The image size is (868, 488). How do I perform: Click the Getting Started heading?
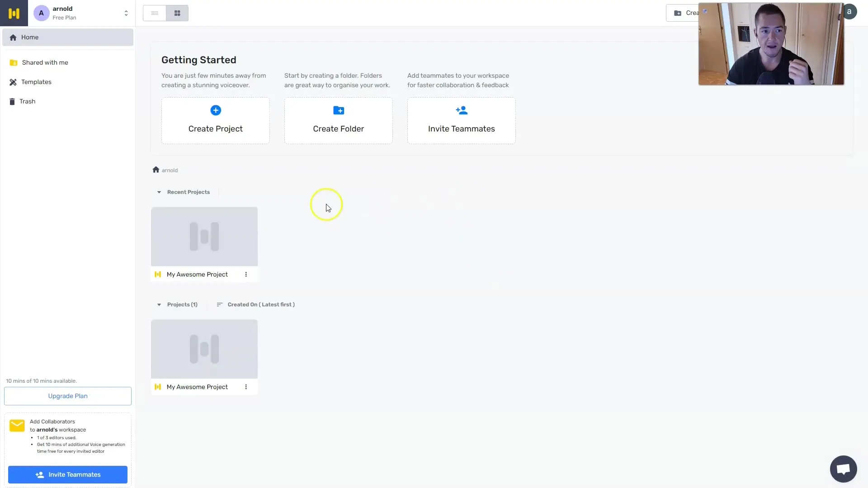click(x=199, y=60)
